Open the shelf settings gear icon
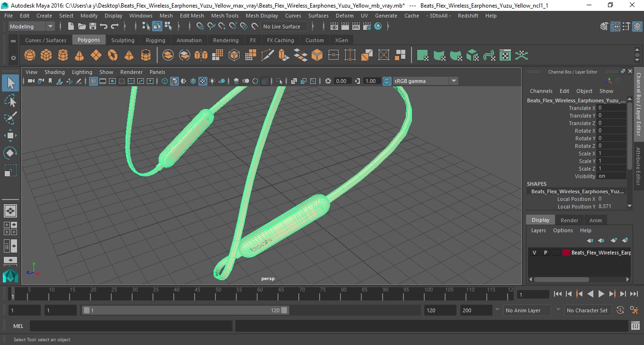 click(13, 58)
